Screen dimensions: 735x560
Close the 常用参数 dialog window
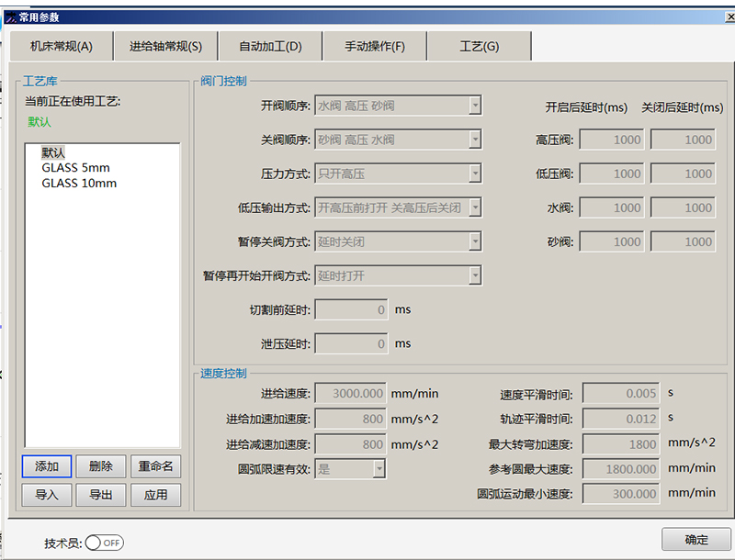click(x=729, y=17)
